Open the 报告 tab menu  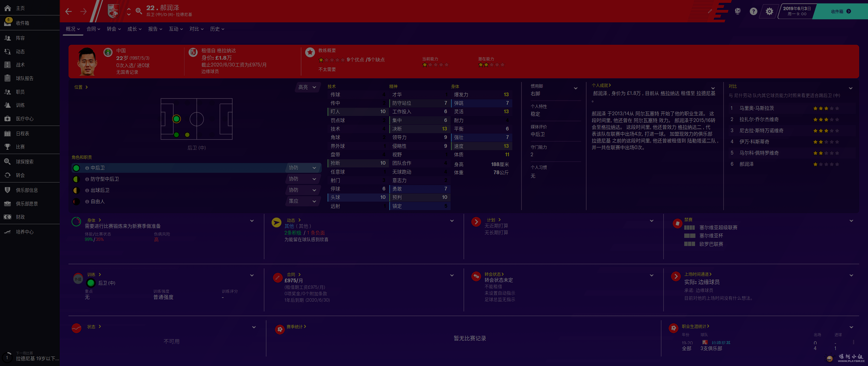(x=155, y=29)
